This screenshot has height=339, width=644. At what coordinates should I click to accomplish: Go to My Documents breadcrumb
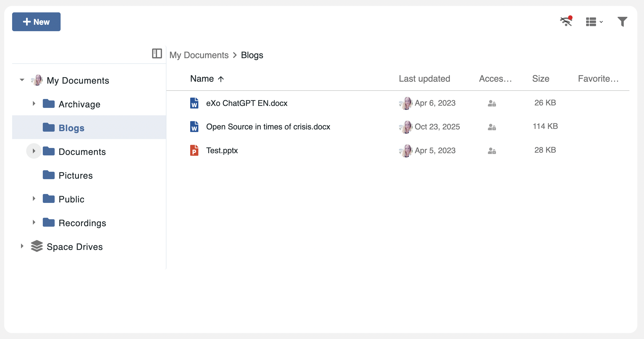coord(199,55)
